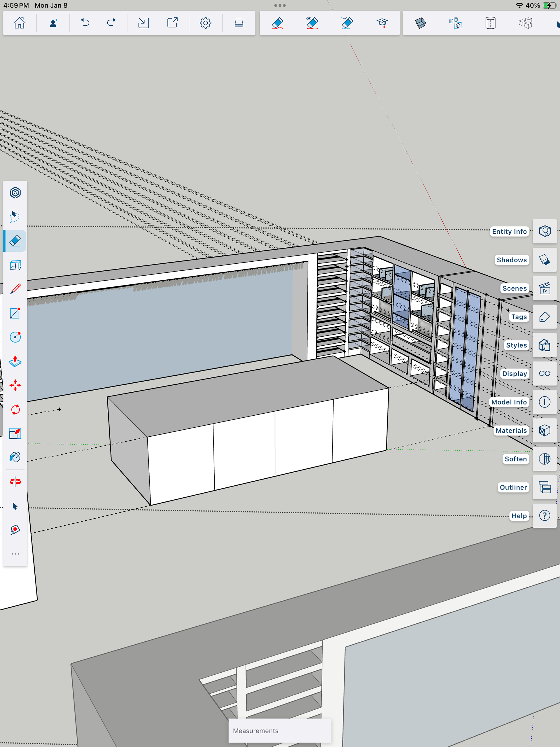Tap the Measurements input box
Viewport: 560px width, 747px height.
pos(280,731)
